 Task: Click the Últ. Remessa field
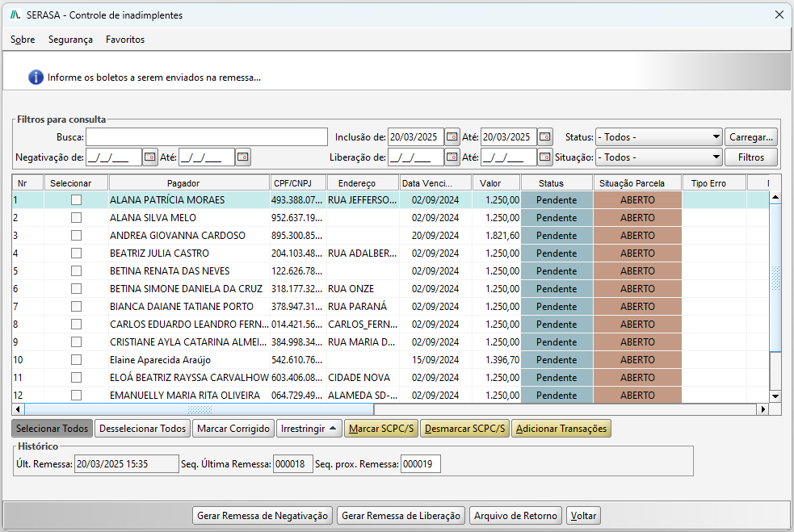(127, 463)
